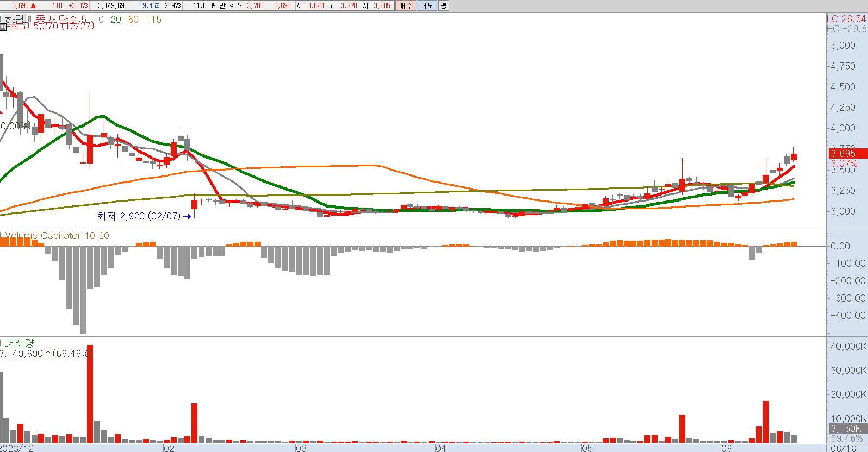Image resolution: width=868 pixels, height=452 pixels.
Task: Select the 20-day moving average label
Action: [116, 20]
